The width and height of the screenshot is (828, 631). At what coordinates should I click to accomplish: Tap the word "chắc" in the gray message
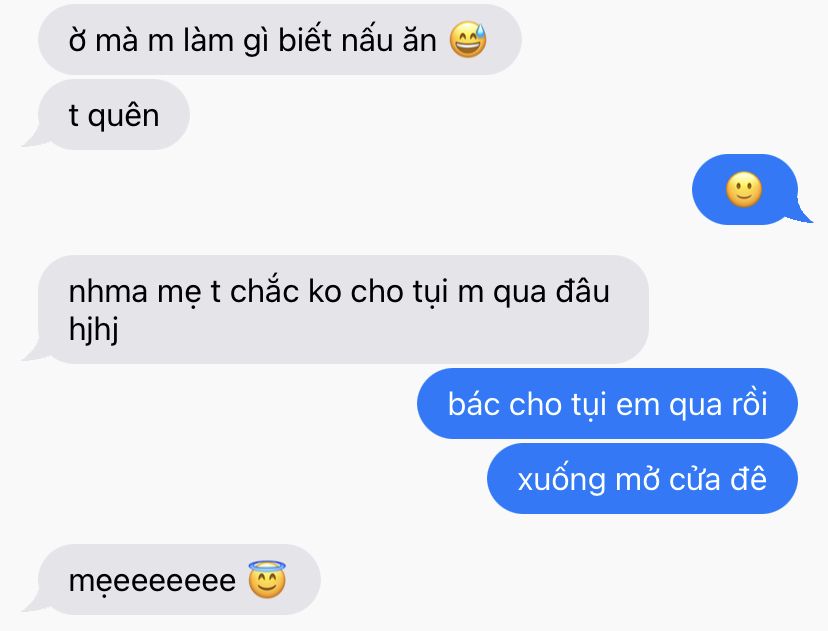(264, 290)
